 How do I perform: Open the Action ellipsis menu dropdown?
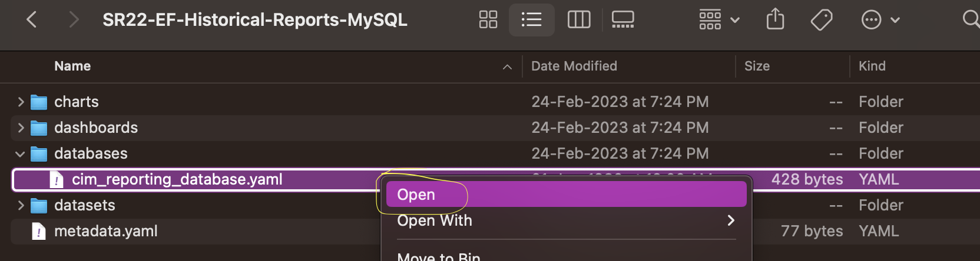[880, 20]
